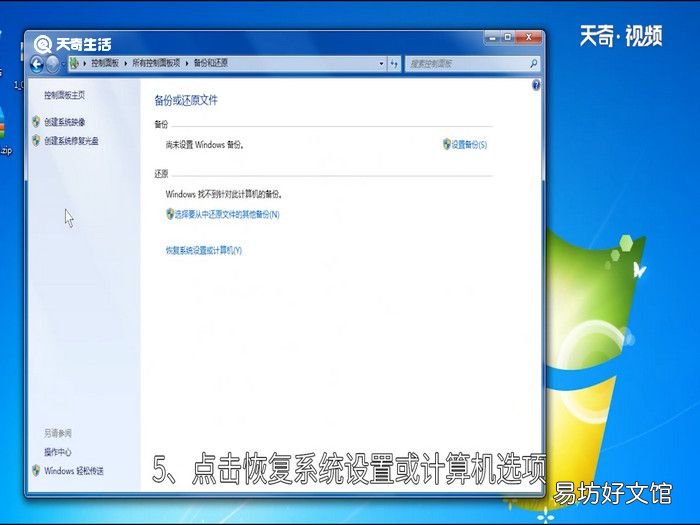Click the text 尚未设置 Windows 备份
The width and height of the screenshot is (700, 525).
(x=205, y=145)
